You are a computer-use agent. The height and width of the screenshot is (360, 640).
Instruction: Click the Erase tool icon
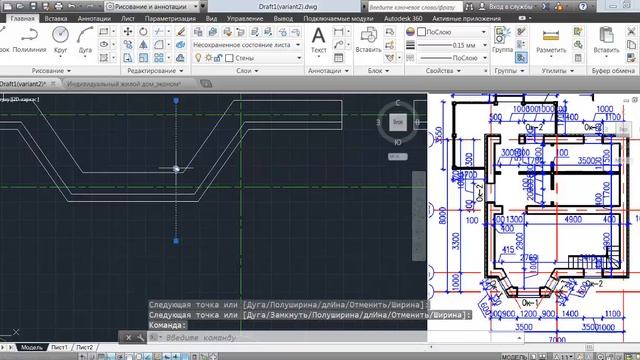pos(180,31)
